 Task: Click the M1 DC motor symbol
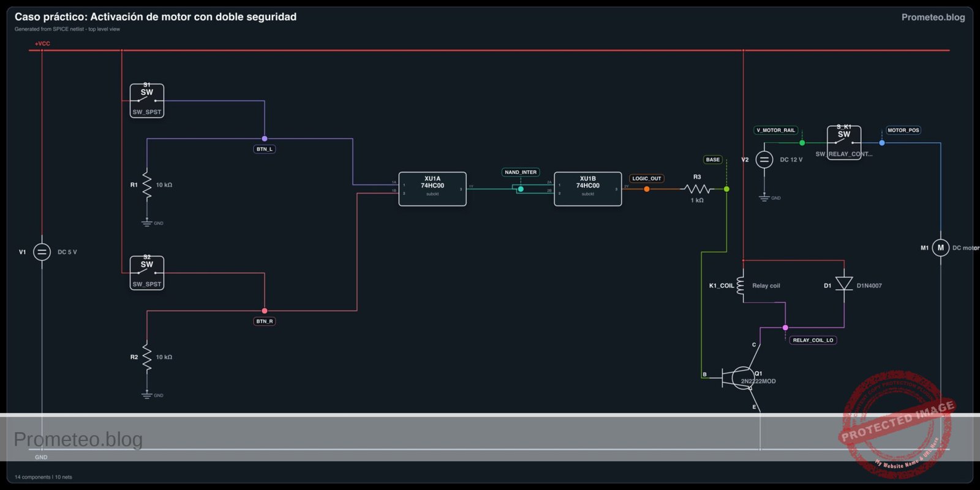click(941, 248)
